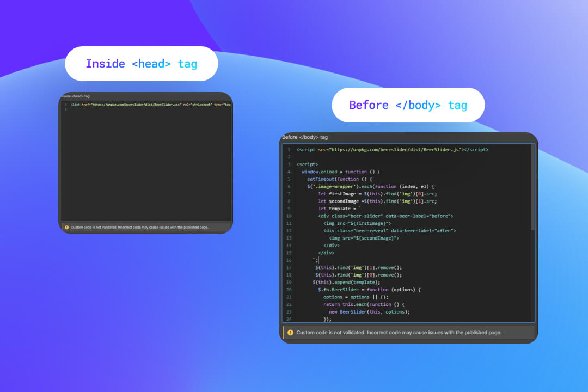
Task: Open the 'Inside <head> tag' label pill
Action: pos(141,64)
